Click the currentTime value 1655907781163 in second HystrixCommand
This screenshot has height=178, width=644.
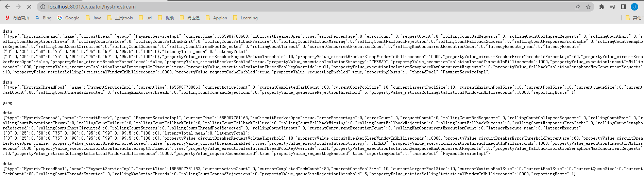(x=233, y=118)
